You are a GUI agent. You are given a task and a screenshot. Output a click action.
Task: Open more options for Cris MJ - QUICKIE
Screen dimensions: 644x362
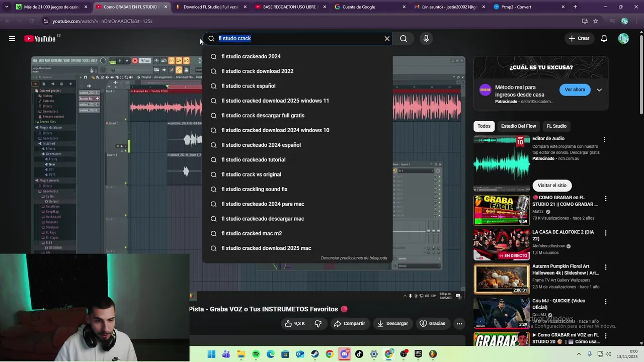(605, 302)
